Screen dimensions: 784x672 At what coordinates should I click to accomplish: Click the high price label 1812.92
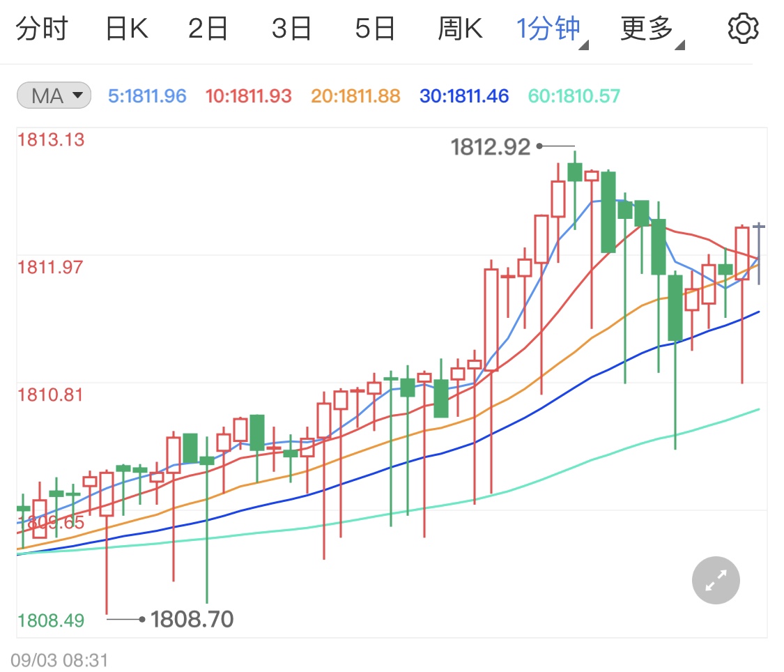491,147
